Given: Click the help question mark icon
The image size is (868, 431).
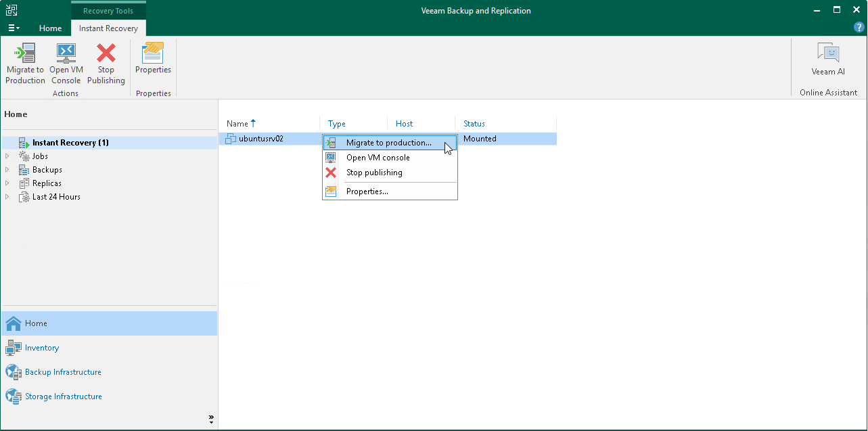Looking at the screenshot, I should (x=859, y=26).
